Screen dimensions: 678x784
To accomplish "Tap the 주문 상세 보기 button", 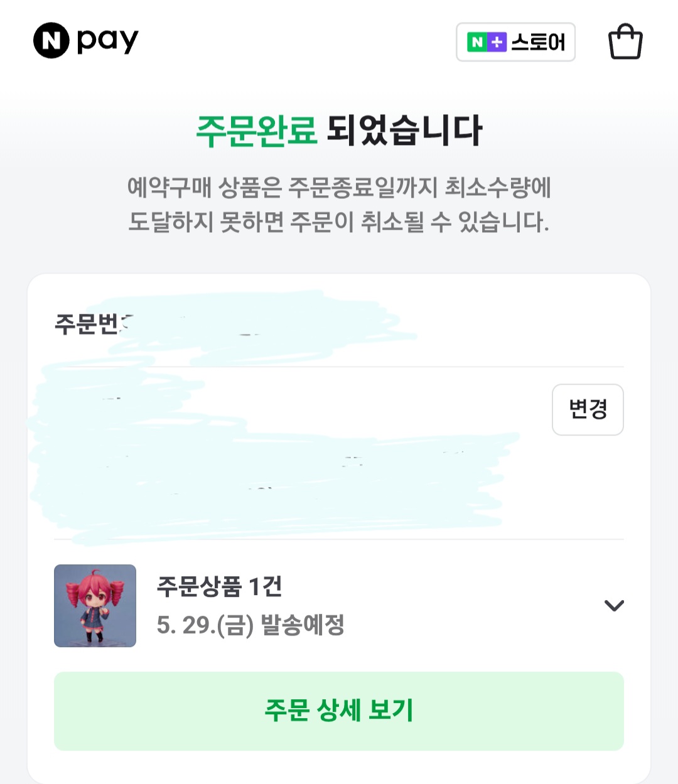I will [x=339, y=711].
